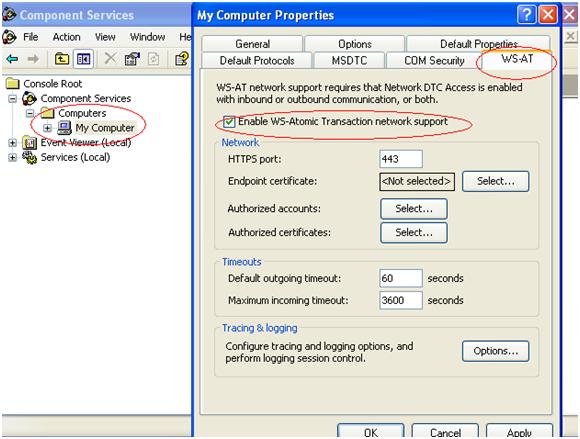Close the My Computer Properties dialog
This screenshot has width=580, height=439.
(548, 15)
